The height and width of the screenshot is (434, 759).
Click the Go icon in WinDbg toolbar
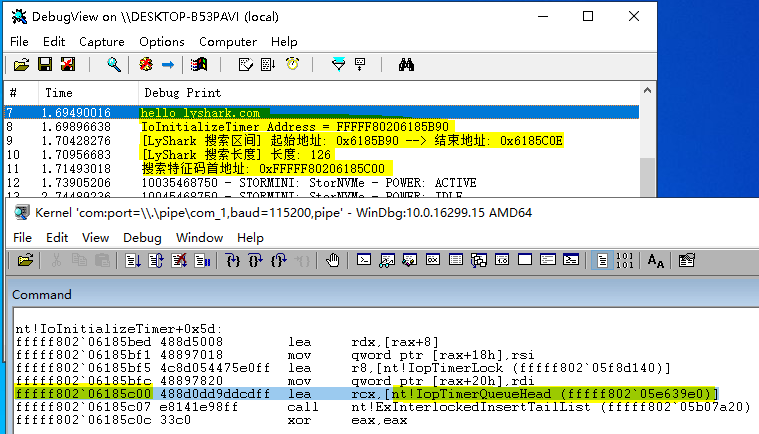[133, 261]
